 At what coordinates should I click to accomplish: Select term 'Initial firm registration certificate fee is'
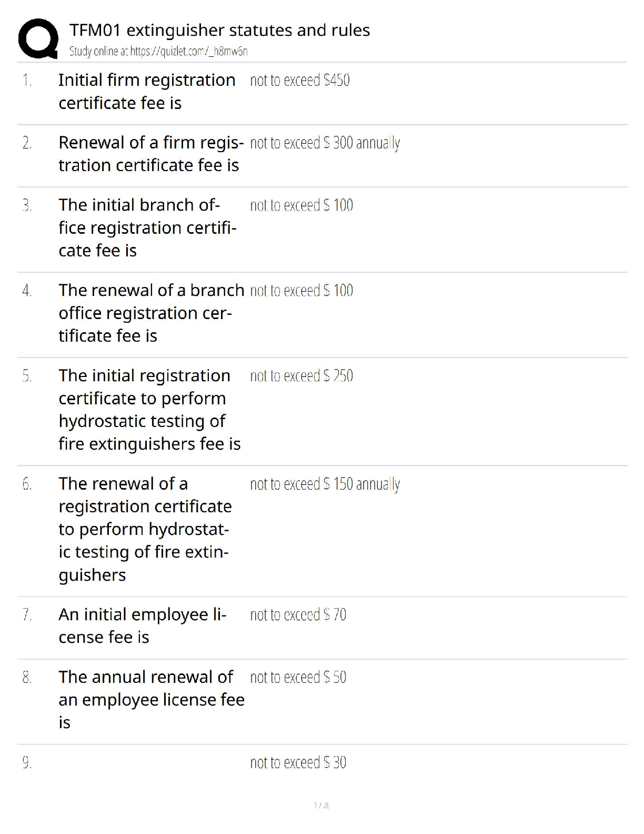pyautogui.click(x=147, y=92)
